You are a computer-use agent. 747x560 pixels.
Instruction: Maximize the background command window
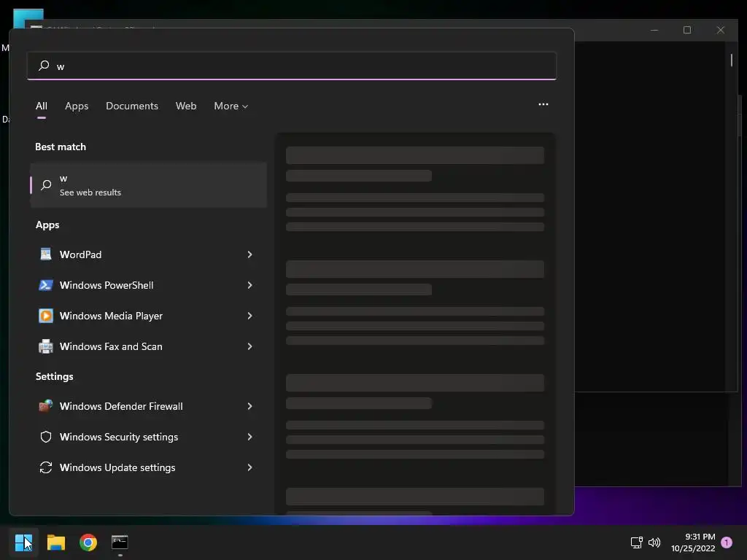pos(687,30)
